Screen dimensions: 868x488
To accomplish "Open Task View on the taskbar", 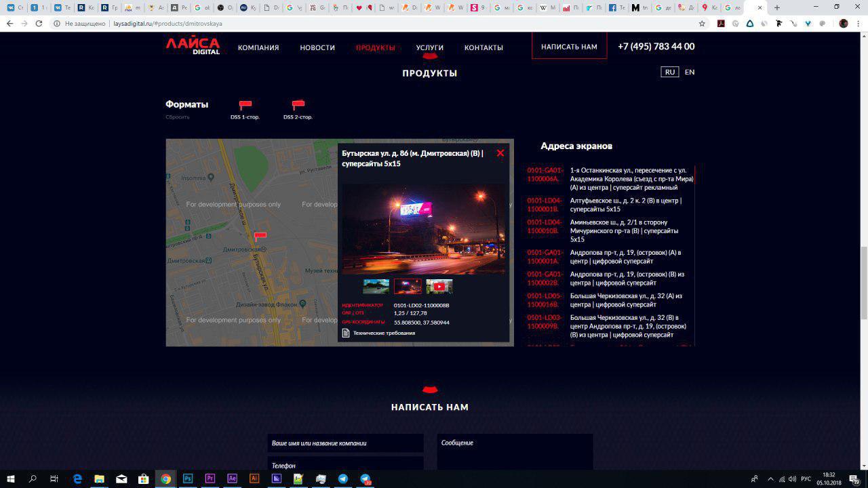I will tap(54, 479).
